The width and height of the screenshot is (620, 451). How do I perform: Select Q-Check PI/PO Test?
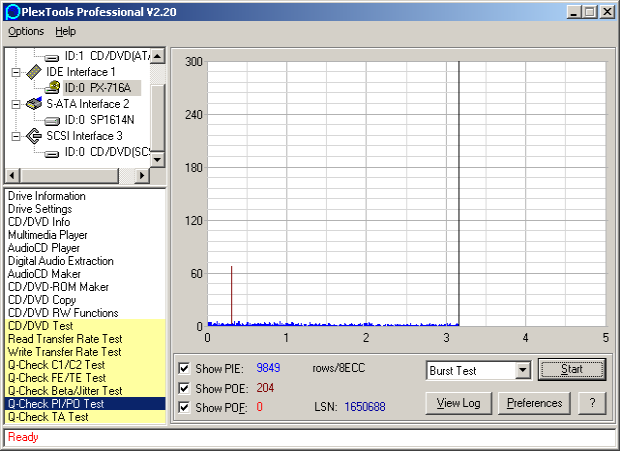pyautogui.click(x=85, y=404)
